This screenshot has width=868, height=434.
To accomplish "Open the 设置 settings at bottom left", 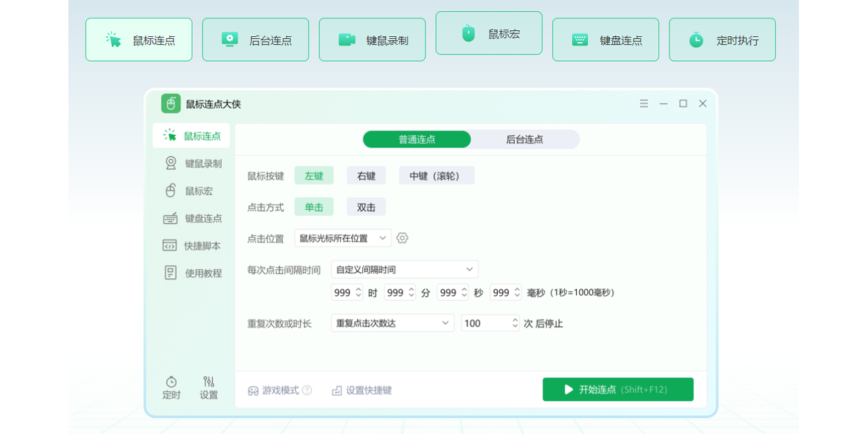I will tap(208, 388).
